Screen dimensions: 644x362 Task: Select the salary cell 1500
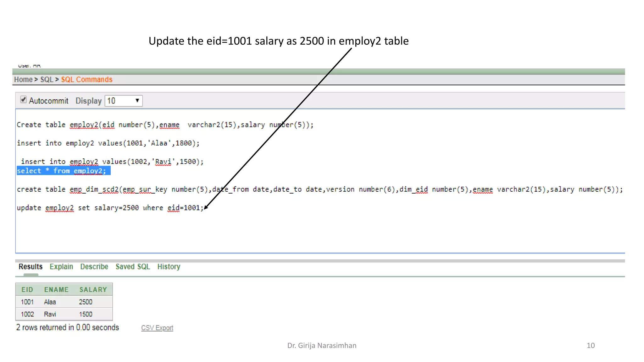(x=86, y=314)
